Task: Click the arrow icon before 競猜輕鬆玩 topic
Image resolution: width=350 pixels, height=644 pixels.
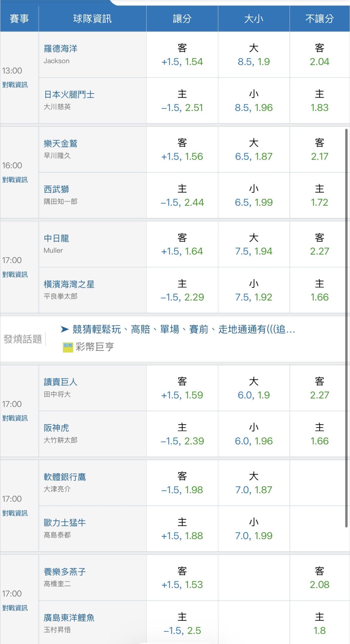Action: (x=65, y=330)
